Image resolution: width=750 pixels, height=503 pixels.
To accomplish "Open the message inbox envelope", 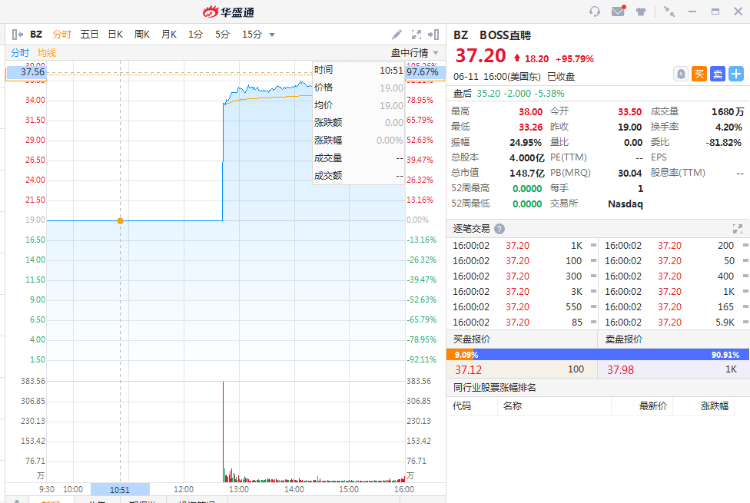I will [x=618, y=11].
